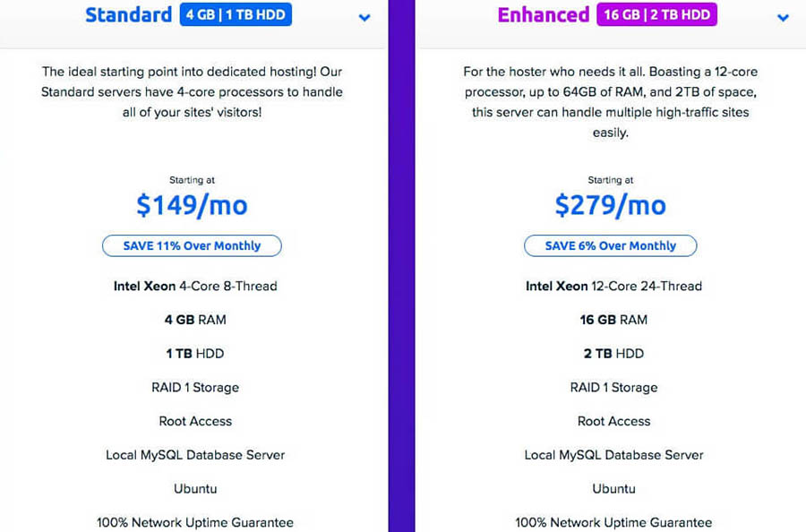Select the Enhanced plan heading

pos(544,15)
